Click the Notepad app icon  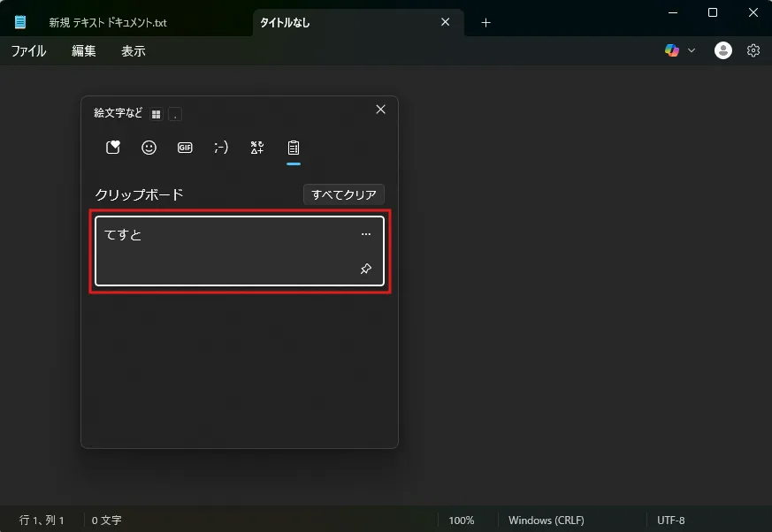[20, 22]
